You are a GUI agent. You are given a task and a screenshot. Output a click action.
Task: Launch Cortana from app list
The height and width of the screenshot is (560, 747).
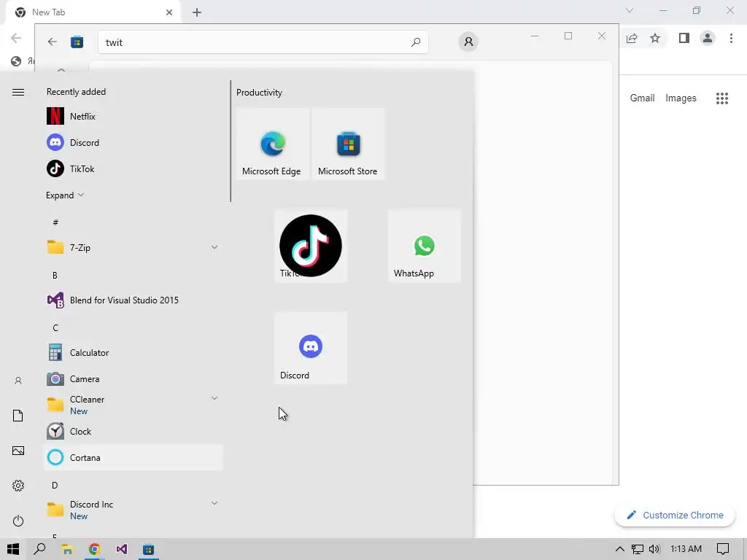pyautogui.click(x=133, y=457)
